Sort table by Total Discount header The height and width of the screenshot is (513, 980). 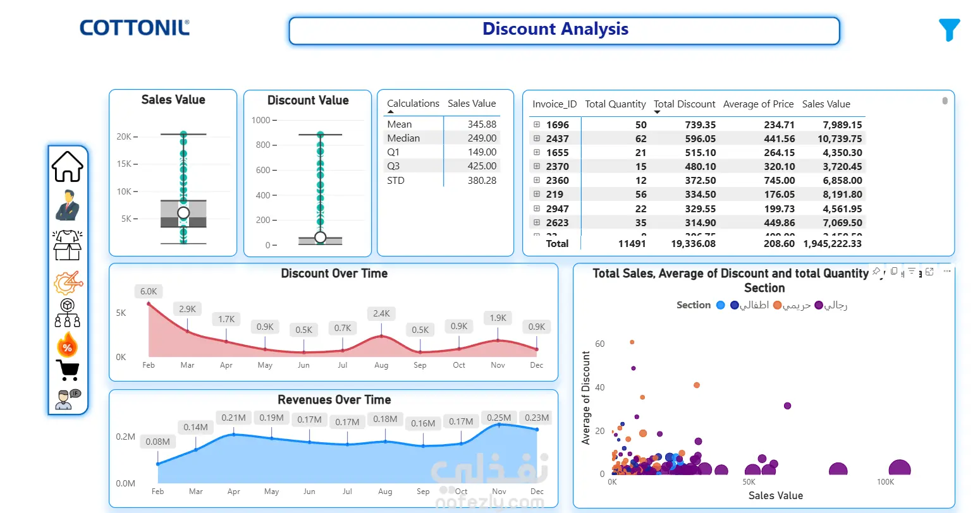[x=684, y=104]
